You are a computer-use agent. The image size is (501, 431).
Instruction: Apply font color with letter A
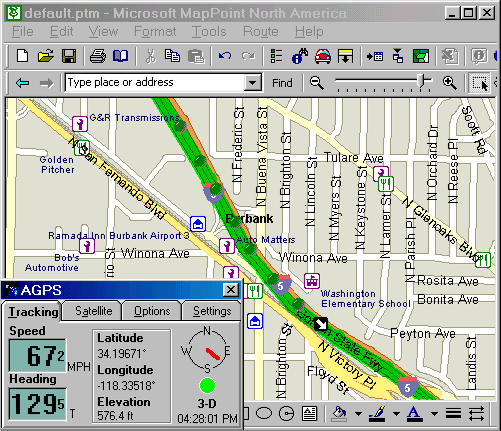pyautogui.click(x=414, y=414)
